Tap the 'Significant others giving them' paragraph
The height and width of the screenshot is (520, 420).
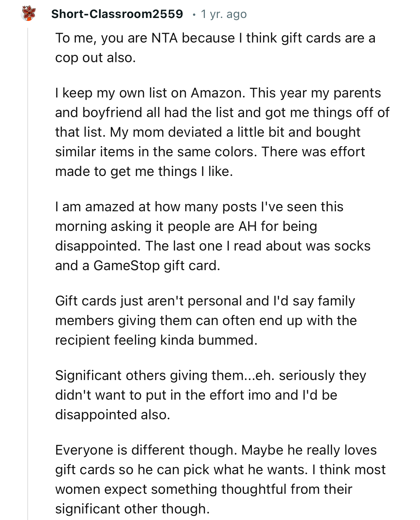210,395
